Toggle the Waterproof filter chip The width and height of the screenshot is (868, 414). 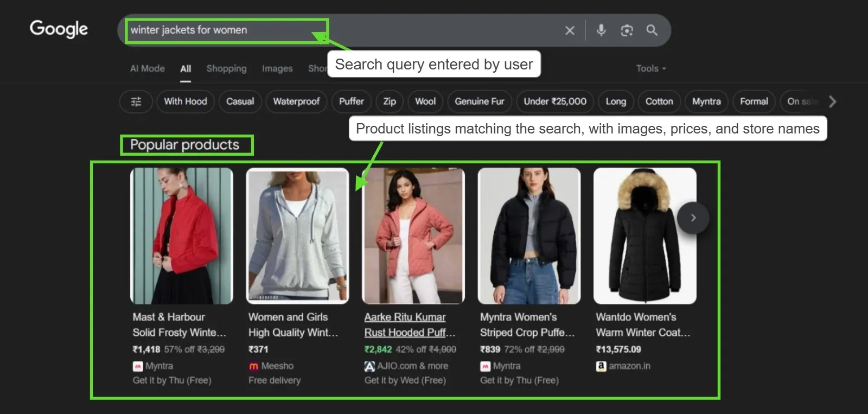296,101
